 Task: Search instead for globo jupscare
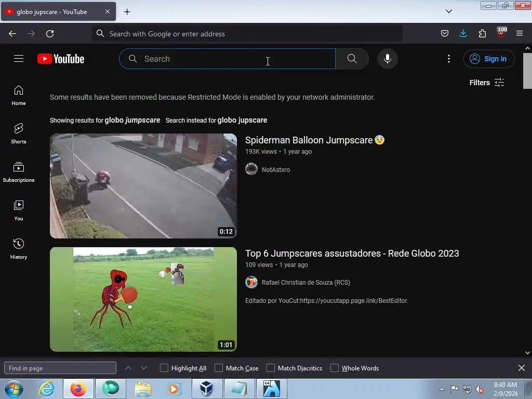tap(242, 120)
